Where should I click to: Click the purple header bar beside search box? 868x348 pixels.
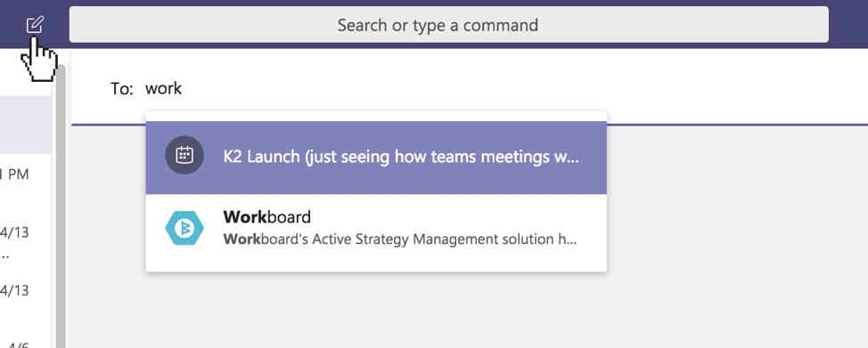[848, 25]
